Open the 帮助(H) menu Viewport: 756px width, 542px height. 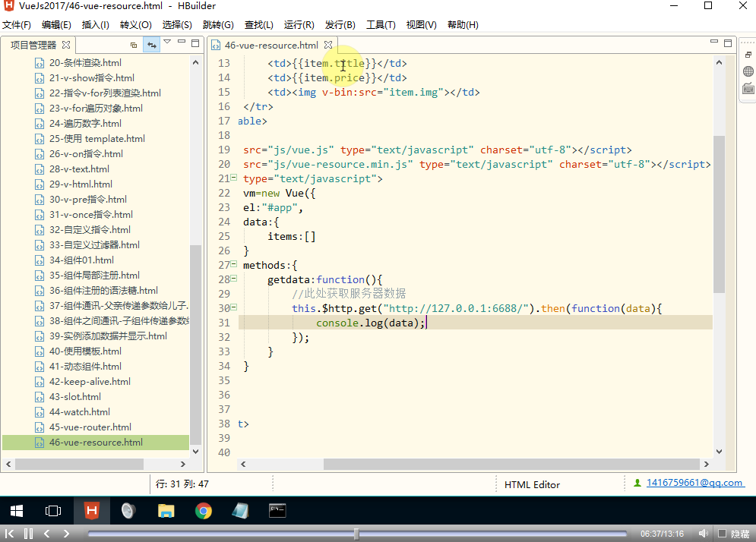tap(463, 24)
